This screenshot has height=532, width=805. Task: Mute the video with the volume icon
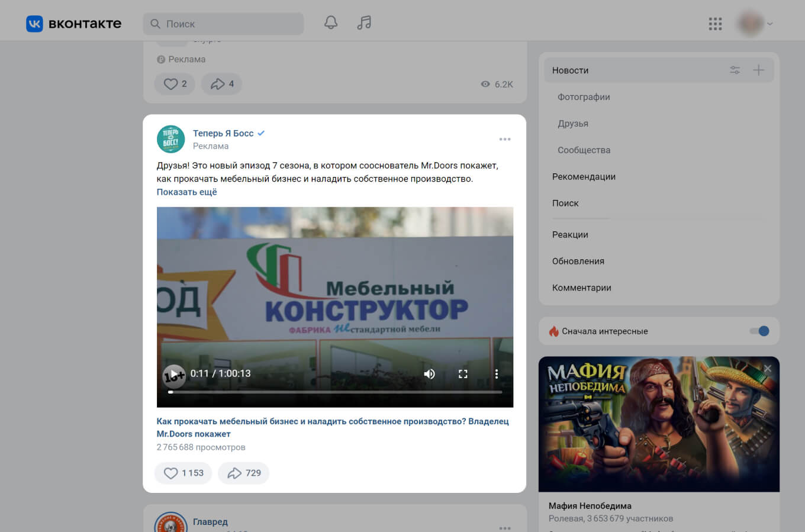click(429, 374)
